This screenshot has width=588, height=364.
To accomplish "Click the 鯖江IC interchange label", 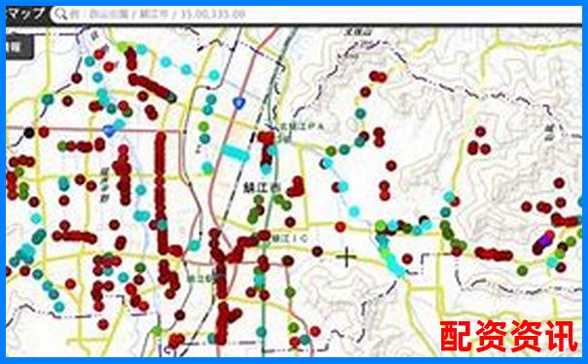I will click(291, 238).
